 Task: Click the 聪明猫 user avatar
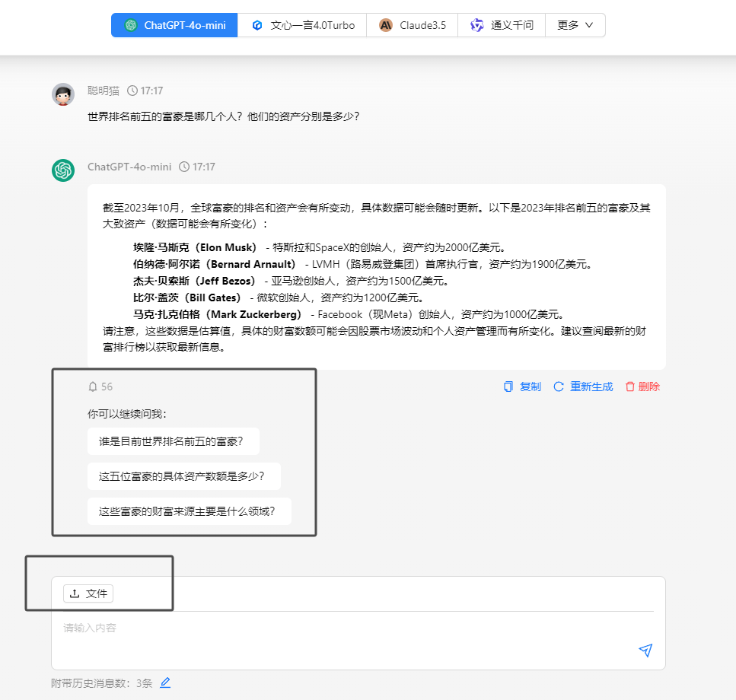(63, 94)
